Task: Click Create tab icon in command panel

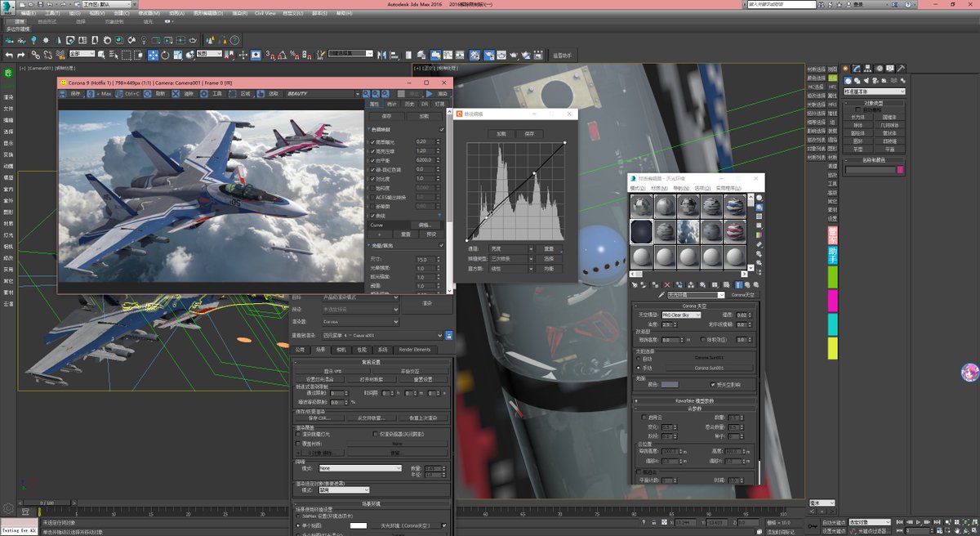Action: 847,69
